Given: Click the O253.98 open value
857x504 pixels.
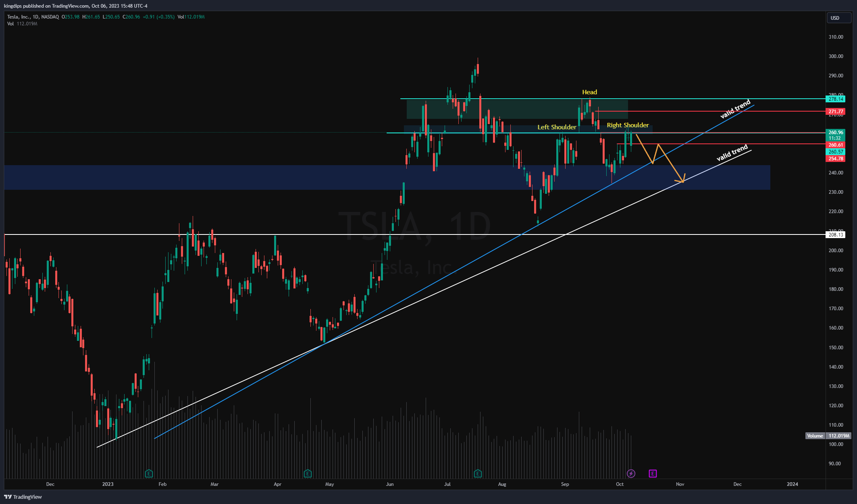Looking at the screenshot, I should pos(71,17).
